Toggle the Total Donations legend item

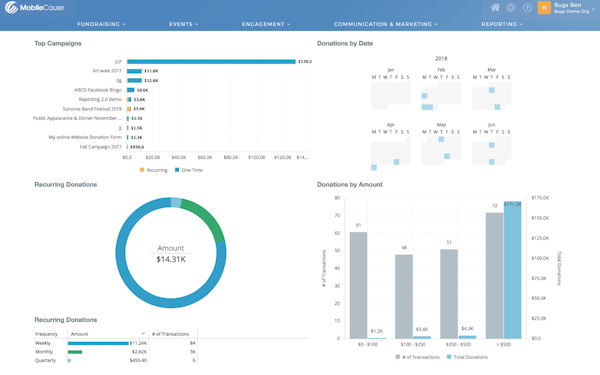467,357
